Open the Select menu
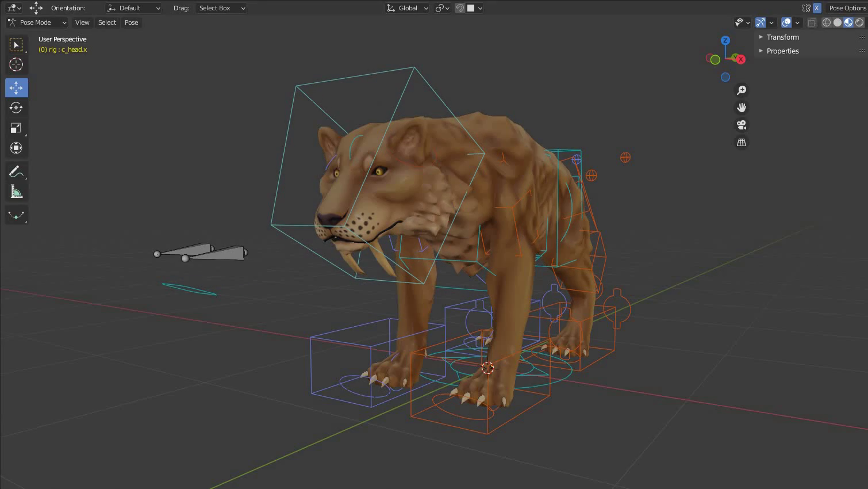The height and width of the screenshot is (489, 868). [x=107, y=22]
